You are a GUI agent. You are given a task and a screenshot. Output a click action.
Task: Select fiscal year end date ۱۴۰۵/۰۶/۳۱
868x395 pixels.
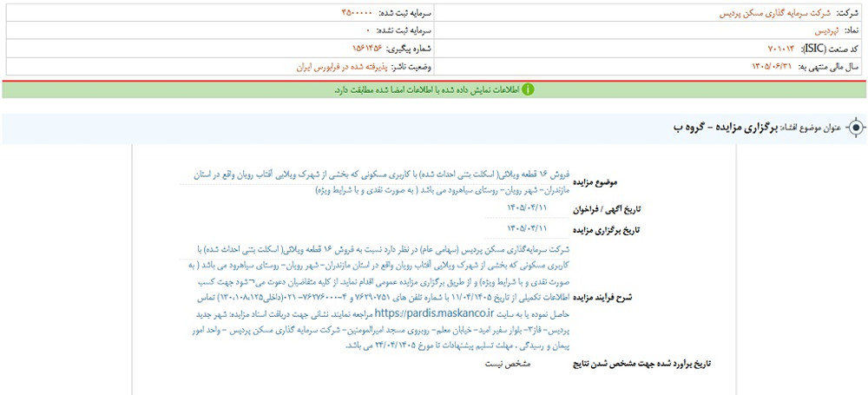[x=772, y=67]
